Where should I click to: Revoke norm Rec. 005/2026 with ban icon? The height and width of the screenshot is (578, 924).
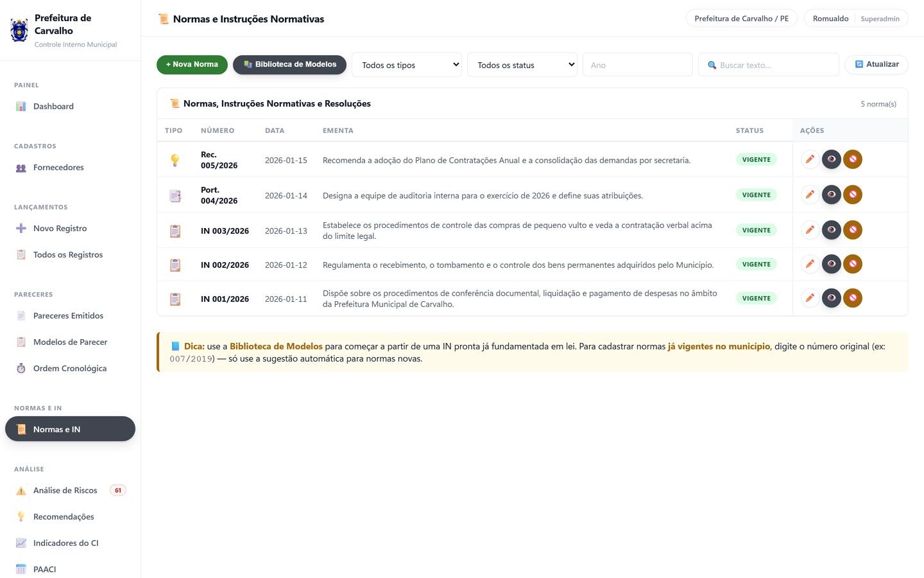pyautogui.click(x=853, y=159)
